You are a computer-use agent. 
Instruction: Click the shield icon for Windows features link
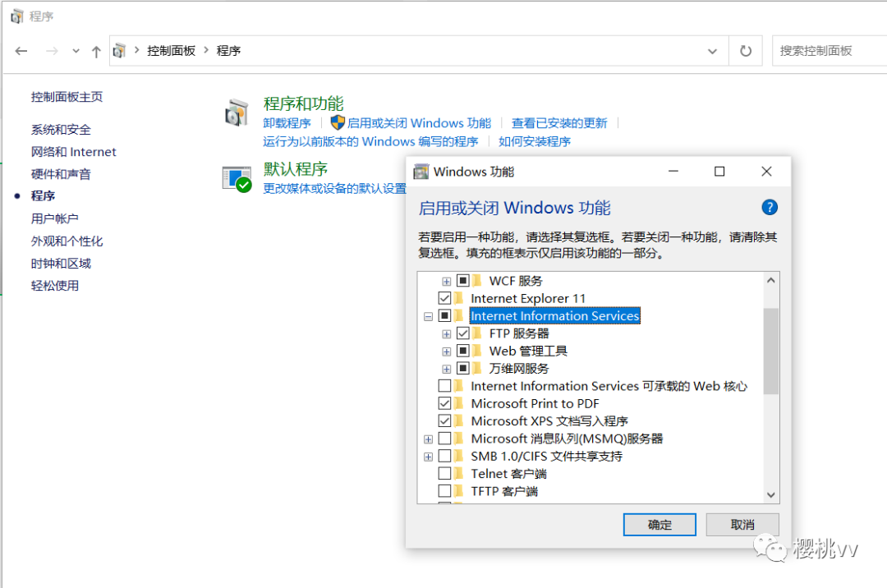(x=337, y=122)
